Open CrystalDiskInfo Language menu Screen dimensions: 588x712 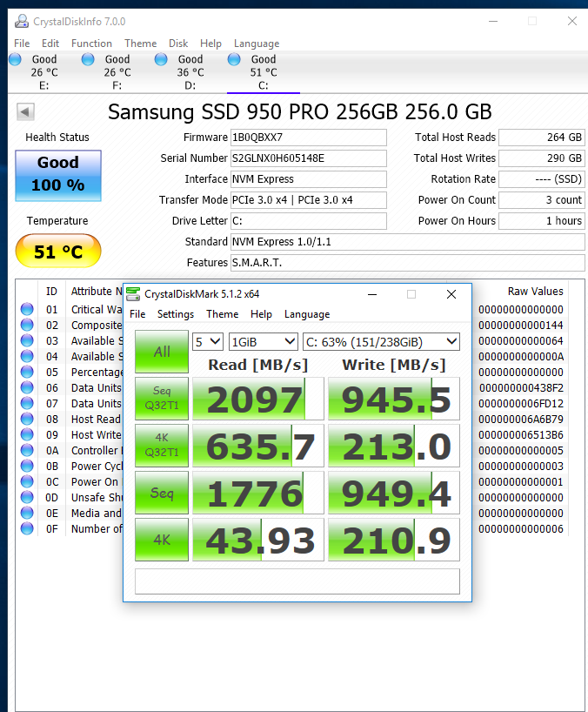[257, 44]
